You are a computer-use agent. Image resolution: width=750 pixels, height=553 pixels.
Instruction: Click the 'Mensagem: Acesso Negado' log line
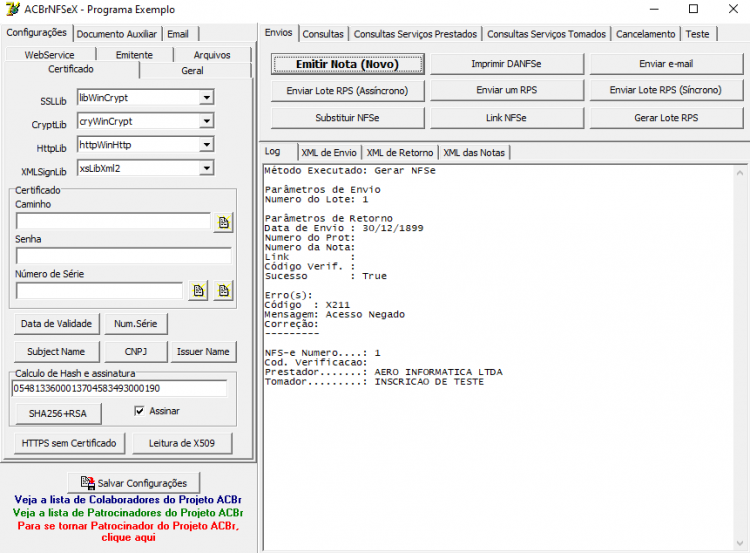[335, 314]
